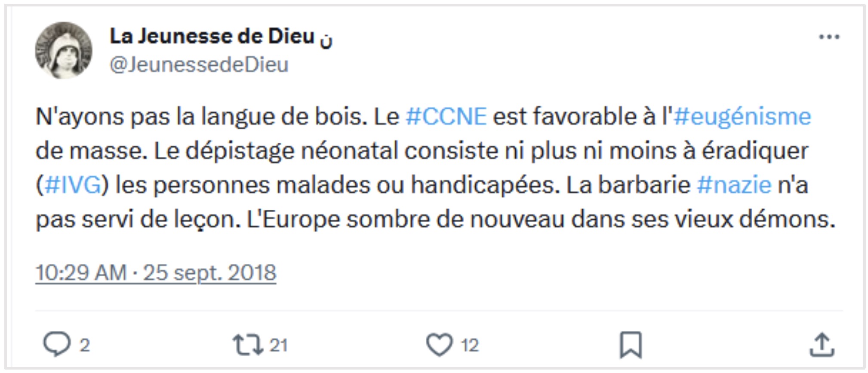
Task: Bookmark this tweet
Action: pyautogui.click(x=631, y=345)
